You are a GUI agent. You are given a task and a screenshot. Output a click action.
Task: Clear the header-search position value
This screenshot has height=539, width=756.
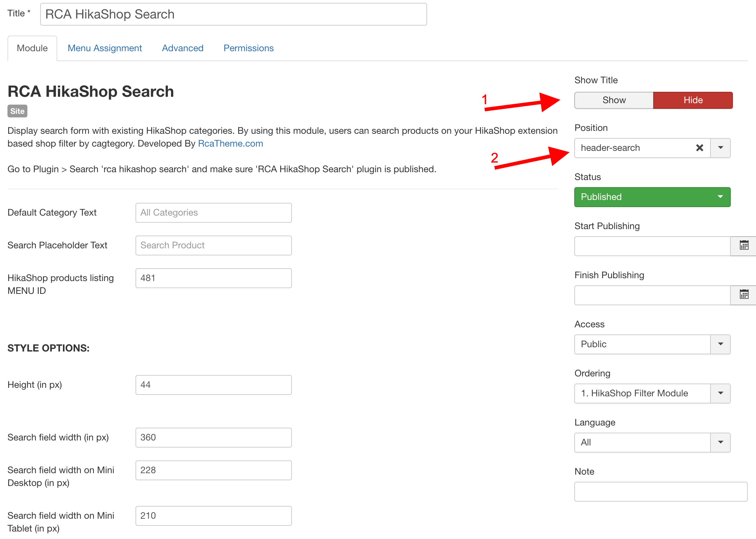(699, 148)
